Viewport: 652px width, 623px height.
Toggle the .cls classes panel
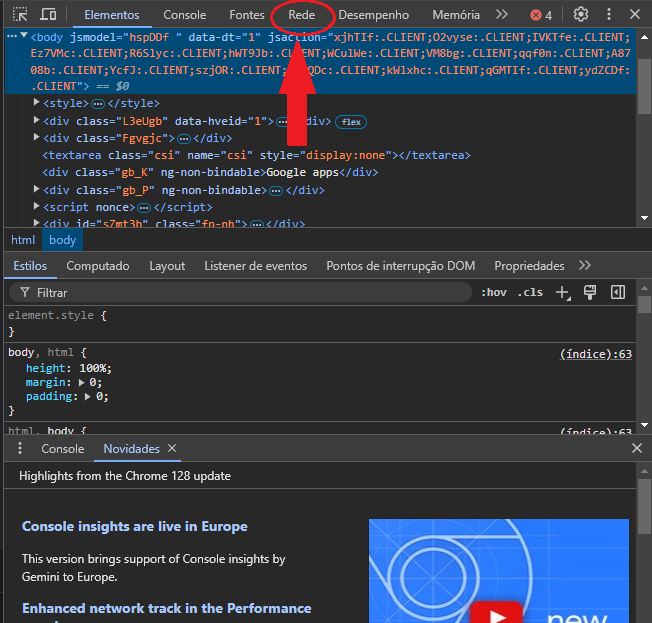coord(530,292)
